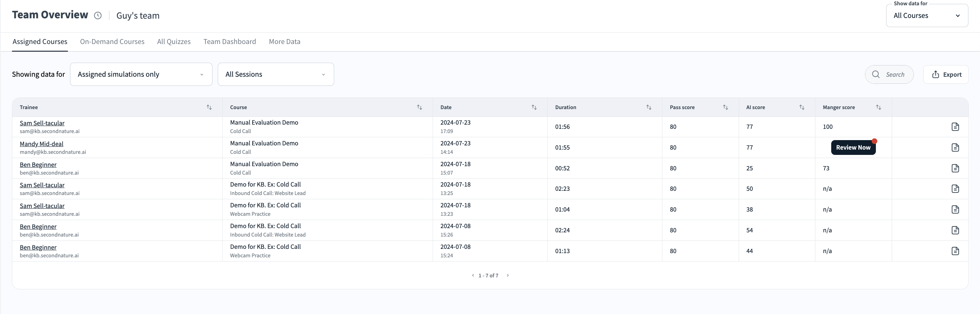The height and width of the screenshot is (314, 980).
Task: Open report document for first Sam Sell-tacular row
Action: 955,127
